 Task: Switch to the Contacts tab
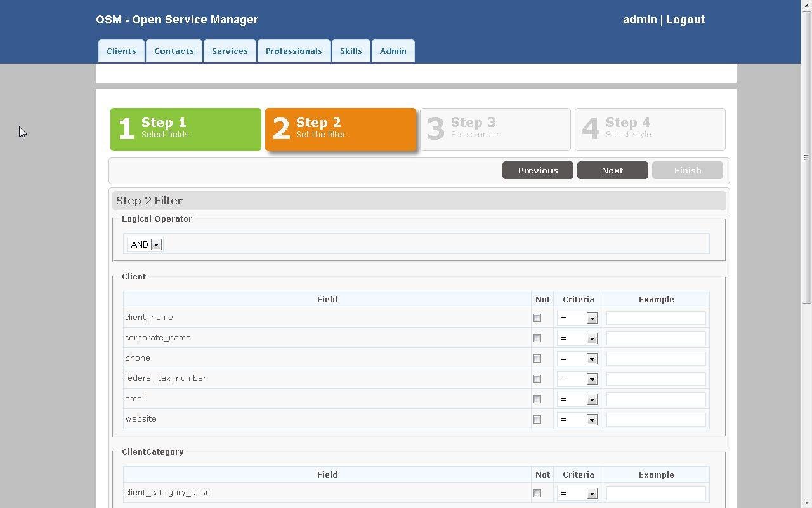click(174, 51)
